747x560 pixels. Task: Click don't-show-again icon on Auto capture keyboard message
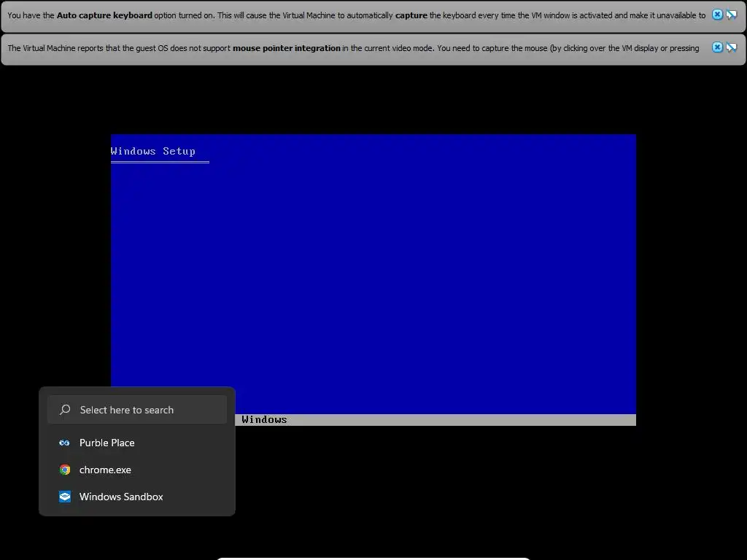pyautogui.click(x=731, y=15)
